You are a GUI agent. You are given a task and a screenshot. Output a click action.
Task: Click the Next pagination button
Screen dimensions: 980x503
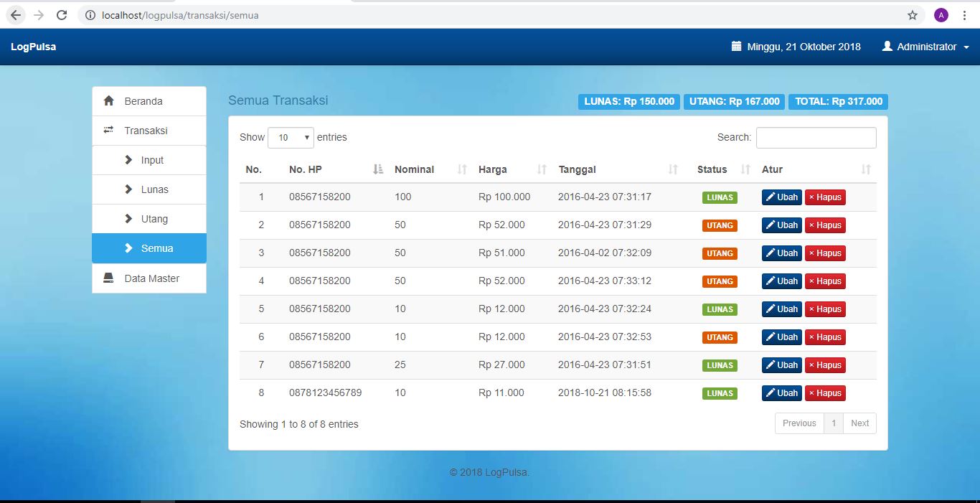click(x=859, y=423)
